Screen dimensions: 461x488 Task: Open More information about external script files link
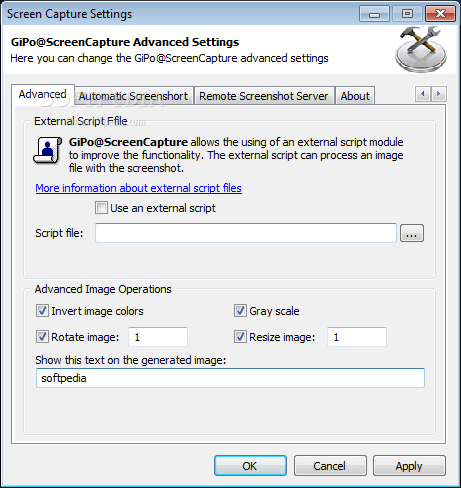[x=138, y=188]
